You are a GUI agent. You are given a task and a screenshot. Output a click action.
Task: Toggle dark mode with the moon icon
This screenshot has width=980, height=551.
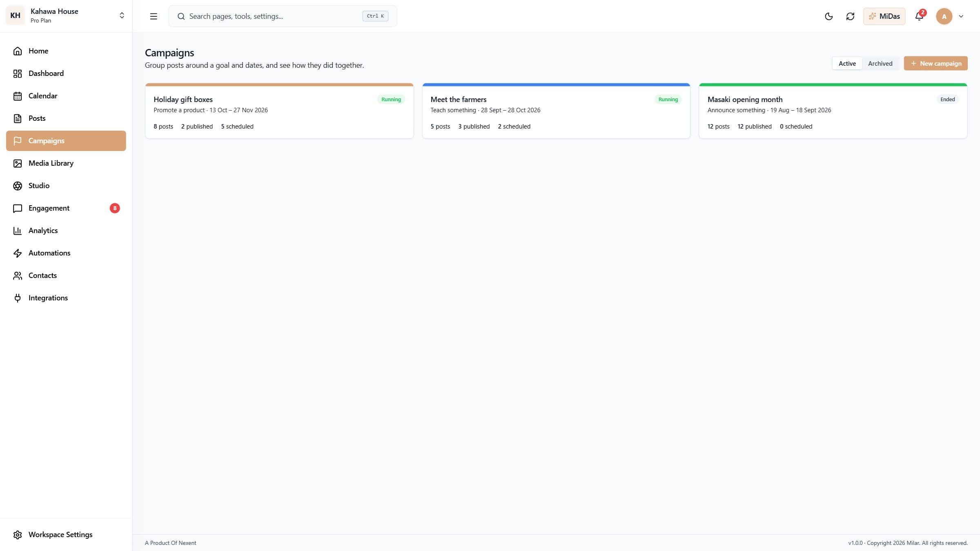(x=829, y=16)
